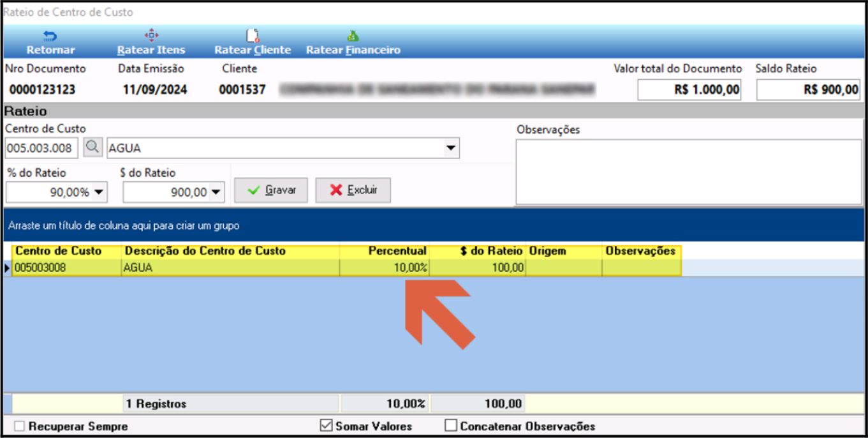Click the 1 Registros footer text
Image resolution: width=868 pixels, height=438 pixels.
(156, 404)
